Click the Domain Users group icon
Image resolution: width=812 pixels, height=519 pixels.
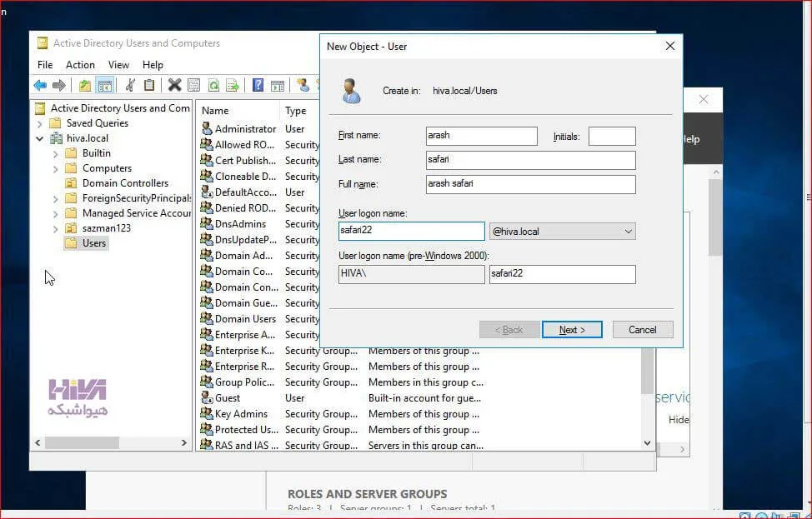[207, 318]
